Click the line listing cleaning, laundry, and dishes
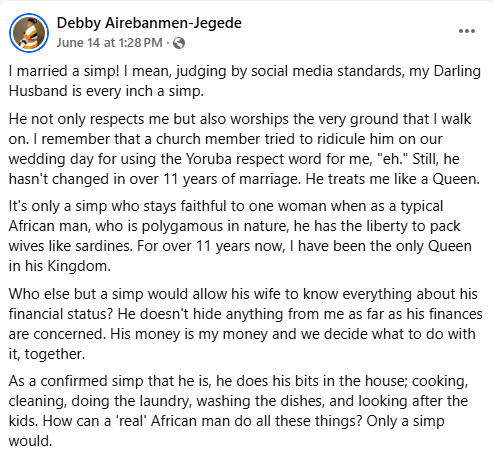The image size is (493, 453). pos(238,401)
